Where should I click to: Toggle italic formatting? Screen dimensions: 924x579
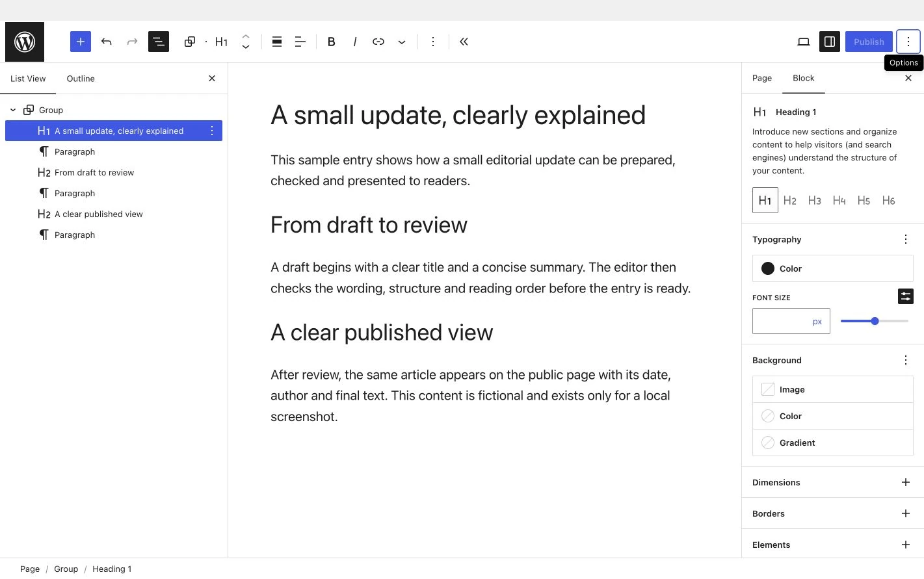click(x=355, y=42)
